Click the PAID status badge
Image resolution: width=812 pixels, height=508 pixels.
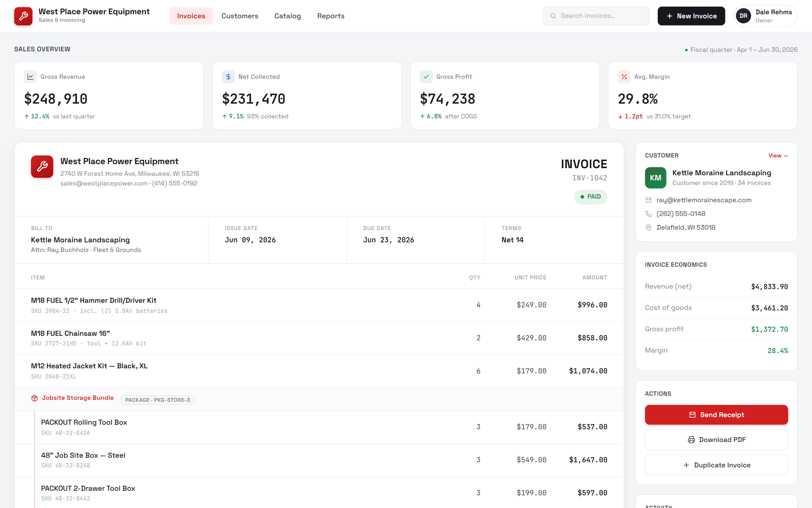590,197
